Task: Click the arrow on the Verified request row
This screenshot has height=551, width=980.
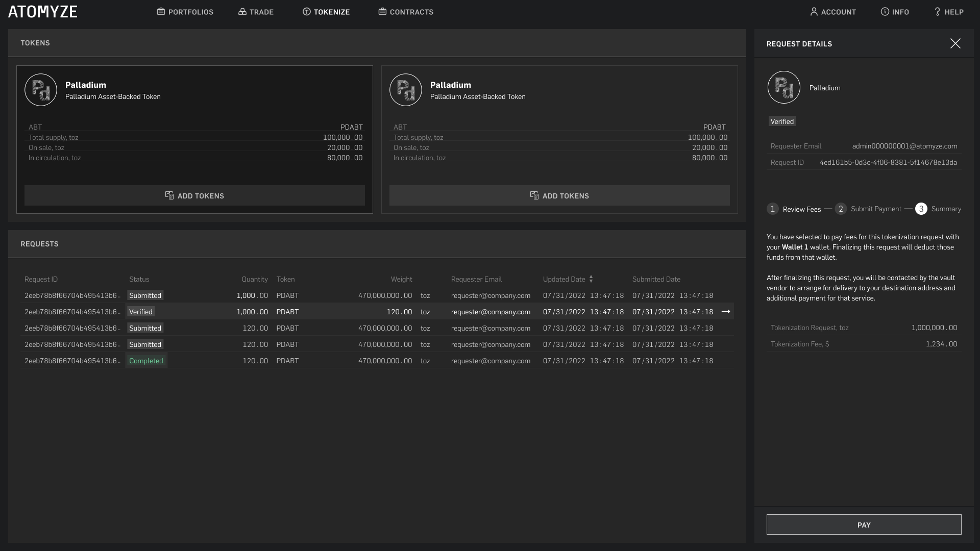Action: pyautogui.click(x=725, y=312)
